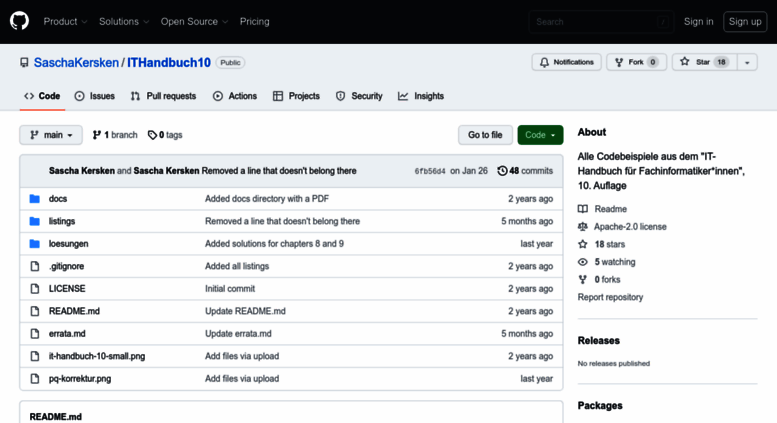777x423 pixels.
Task: Click the LICENSE file icon
Action: 35,289
